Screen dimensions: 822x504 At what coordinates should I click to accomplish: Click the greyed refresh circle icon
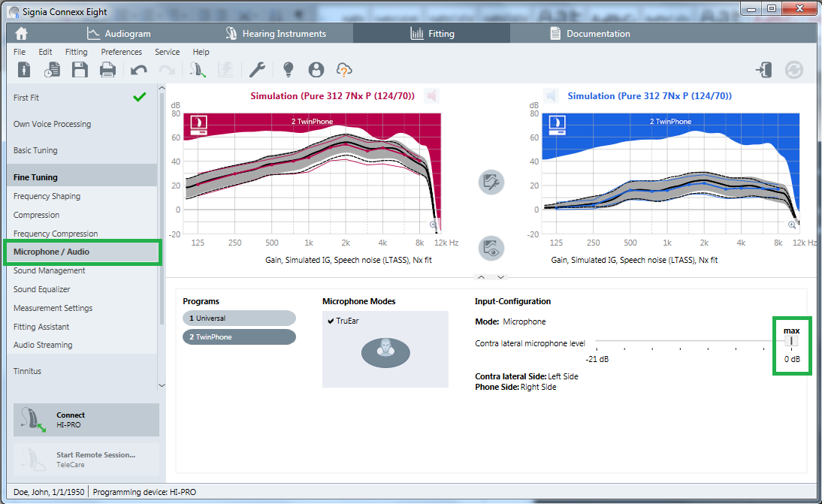(x=793, y=70)
